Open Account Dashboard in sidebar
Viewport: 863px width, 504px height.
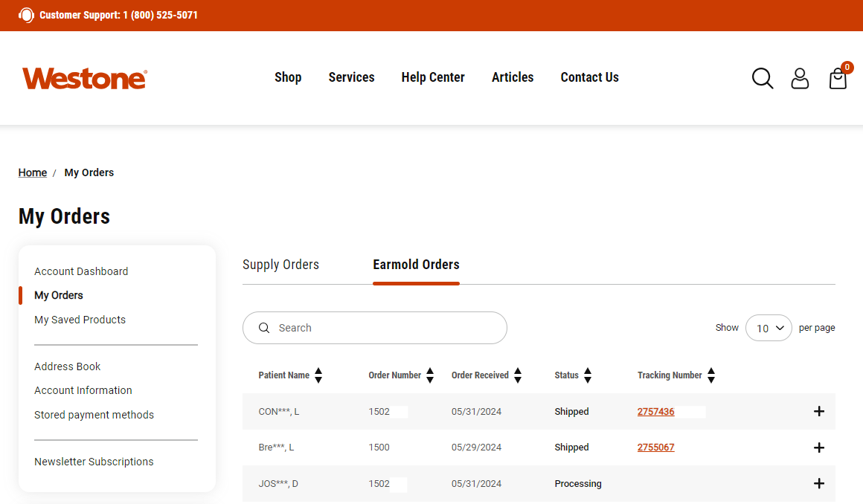(x=81, y=271)
